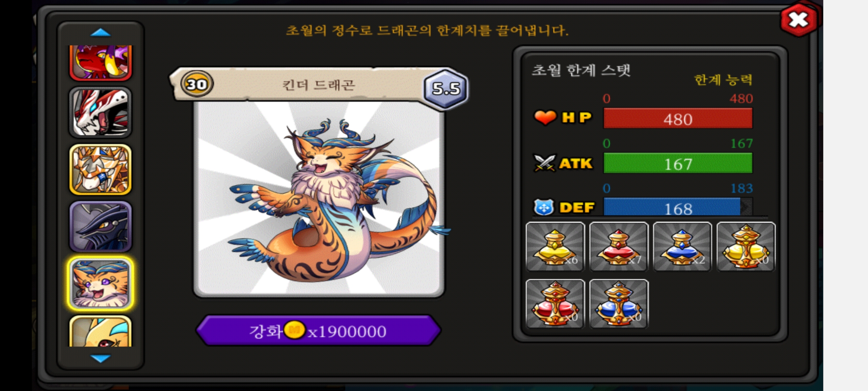Click the blue shield DEF icon
Viewport: 868px width, 391px height.
click(544, 207)
